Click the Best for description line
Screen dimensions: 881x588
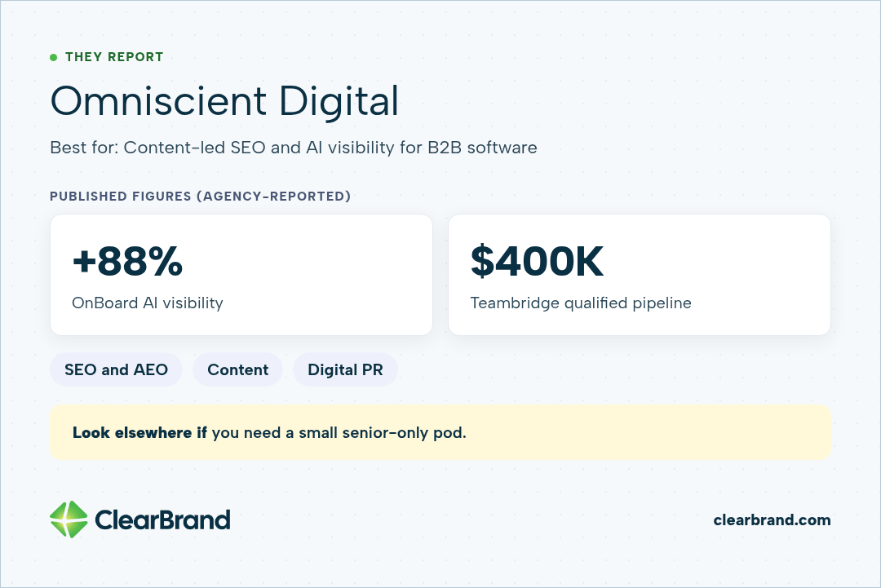click(x=294, y=148)
